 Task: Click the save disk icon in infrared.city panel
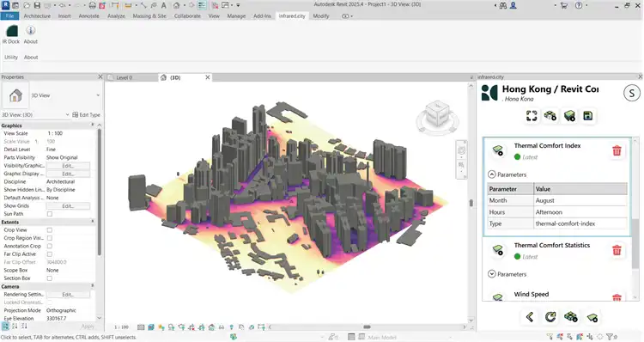(x=587, y=116)
